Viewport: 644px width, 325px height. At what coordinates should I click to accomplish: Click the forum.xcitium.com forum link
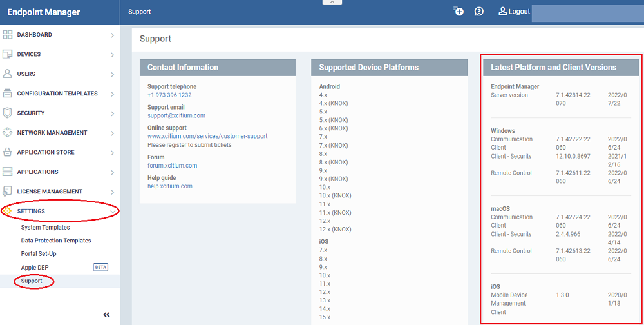(x=172, y=166)
